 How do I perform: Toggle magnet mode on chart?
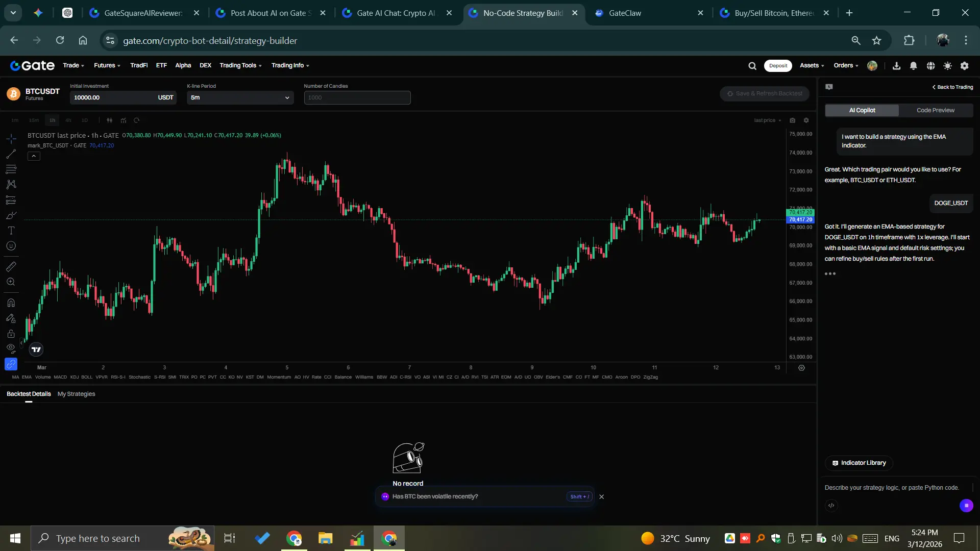click(11, 303)
